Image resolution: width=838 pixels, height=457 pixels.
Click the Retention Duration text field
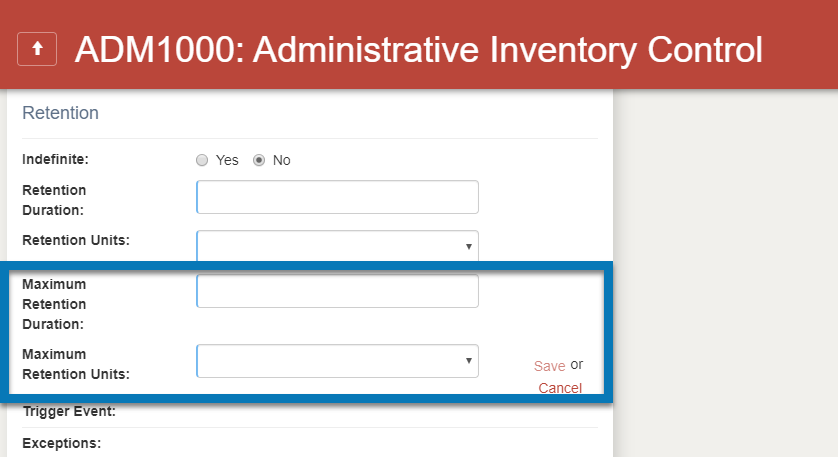click(337, 197)
